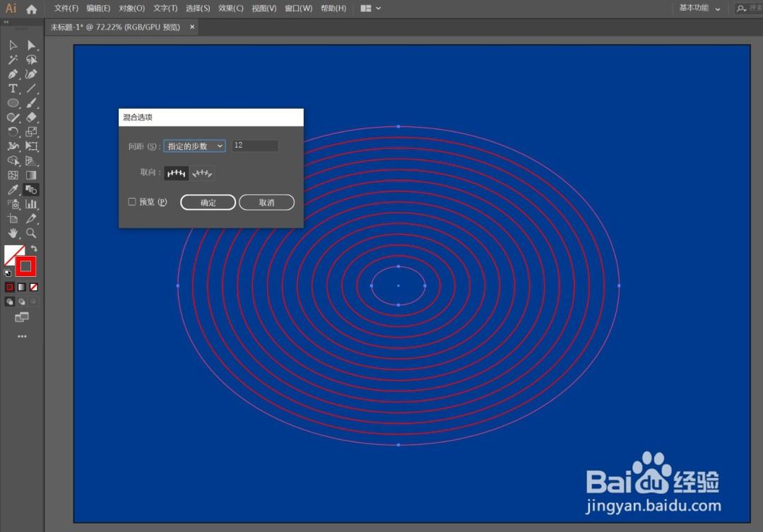Select the Selection tool arrow

click(x=13, y=45)
